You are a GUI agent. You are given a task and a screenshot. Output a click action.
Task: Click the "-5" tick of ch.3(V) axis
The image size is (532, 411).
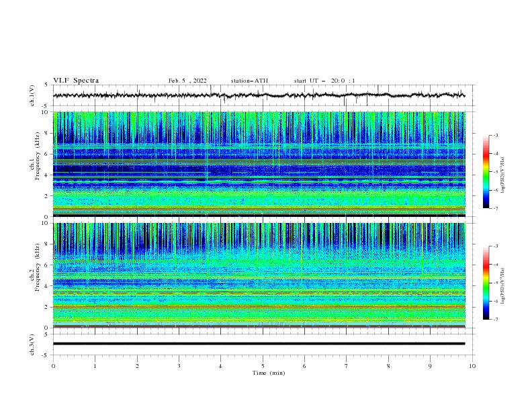point(46,355)
